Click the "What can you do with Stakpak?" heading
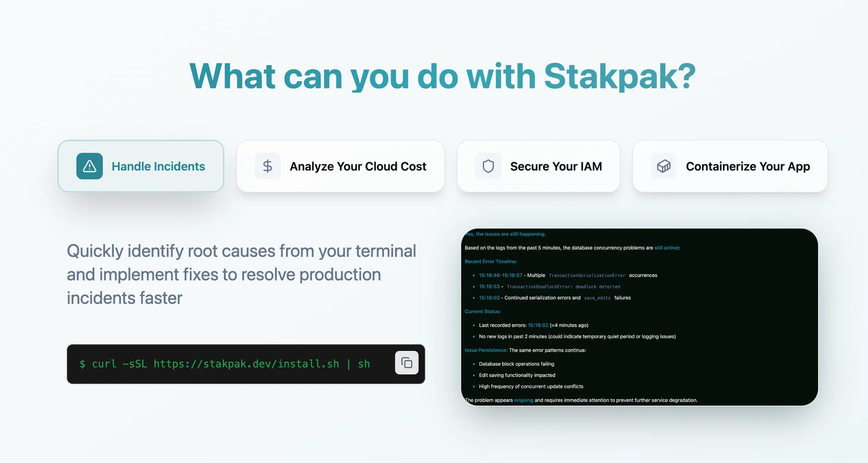This screenshot has height=463, width=868. pyautogui.click(x=442, y=76)
